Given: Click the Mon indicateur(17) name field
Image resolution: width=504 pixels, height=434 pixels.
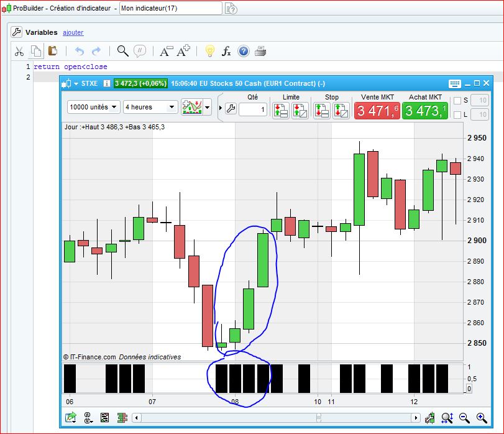Looking at the screenshot, I should tap(171, 8).
